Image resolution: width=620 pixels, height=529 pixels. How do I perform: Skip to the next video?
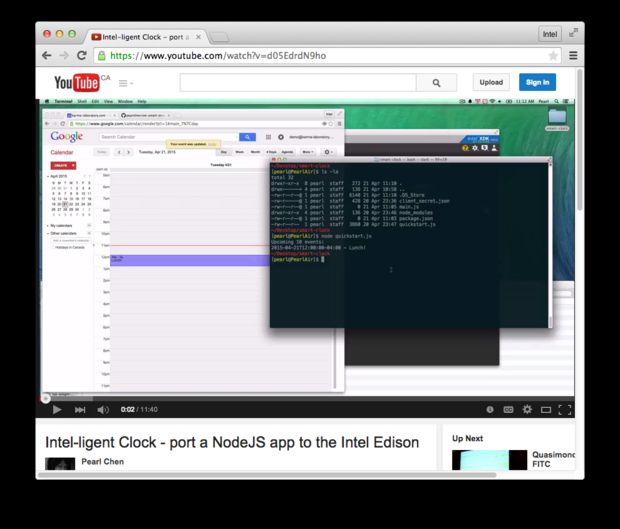[80, 409]
